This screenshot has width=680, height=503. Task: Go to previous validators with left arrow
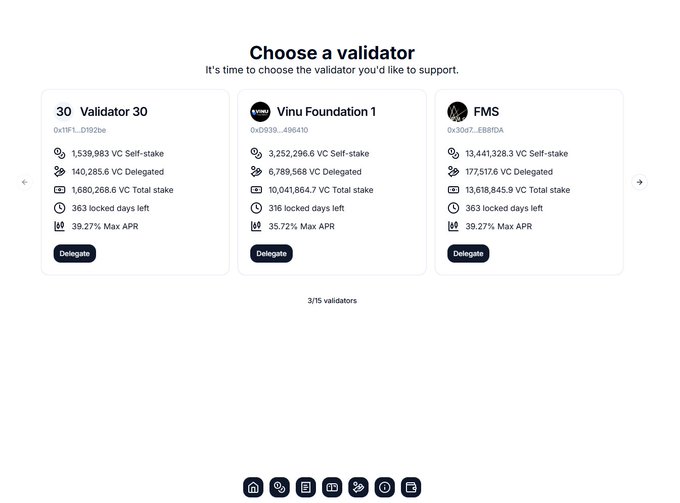(25, 182)
